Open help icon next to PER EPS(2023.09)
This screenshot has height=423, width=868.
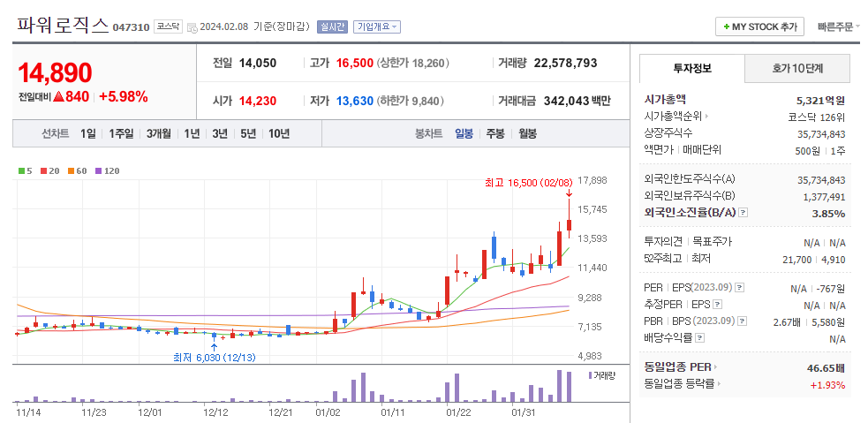pyautogui.click(x=740, y=288)
